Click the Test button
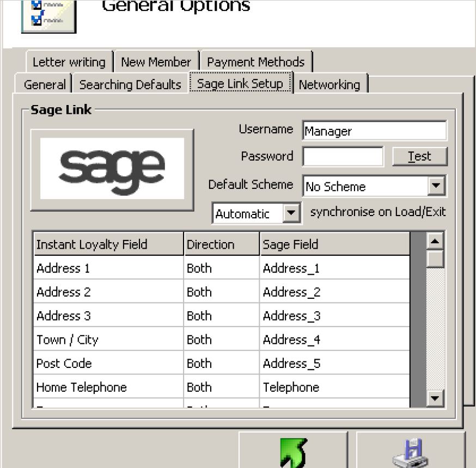 coord(419,157)
